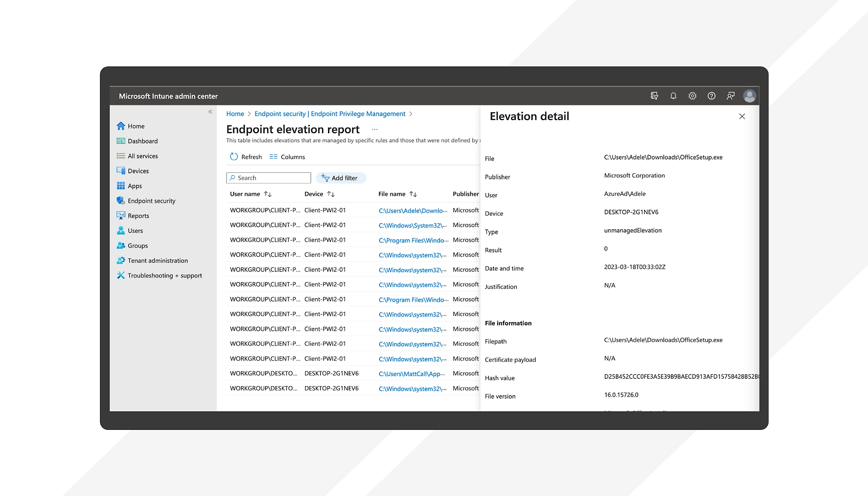Click the Home breadcrumb link

pyautogui.click(x=235, y=114)
